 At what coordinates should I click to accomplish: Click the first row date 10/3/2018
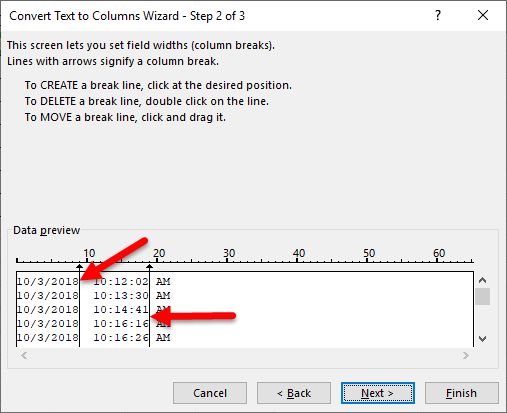48,282
